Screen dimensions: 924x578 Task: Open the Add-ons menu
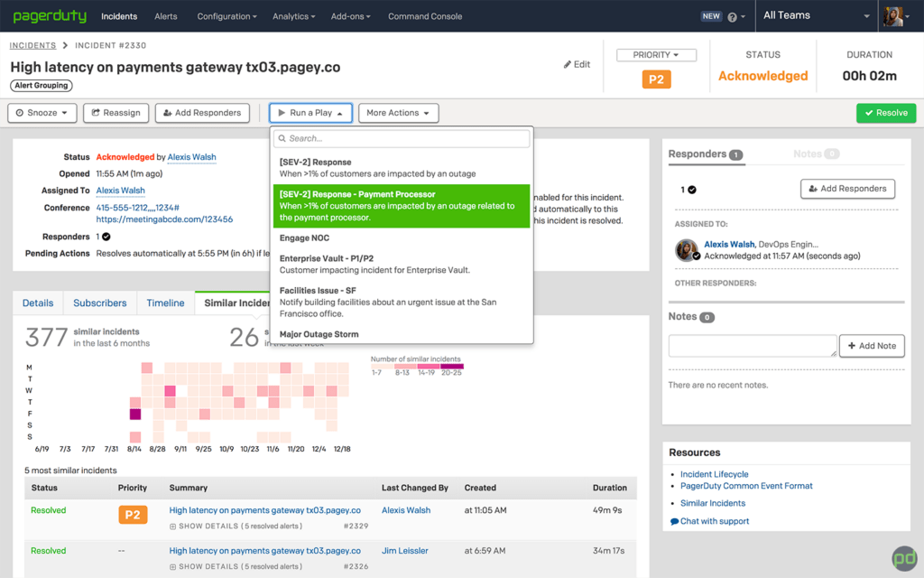tap(351, 16)
